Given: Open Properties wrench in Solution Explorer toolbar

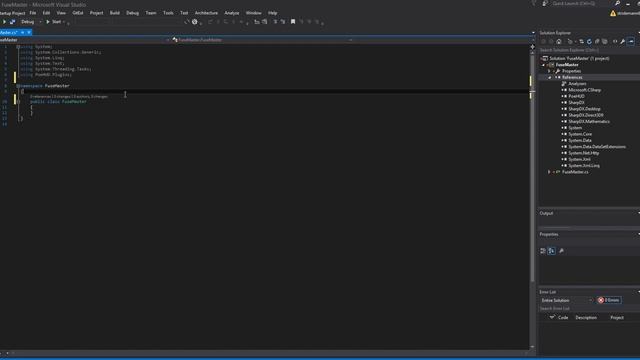Looking at the screenshot, I should 622,41.
